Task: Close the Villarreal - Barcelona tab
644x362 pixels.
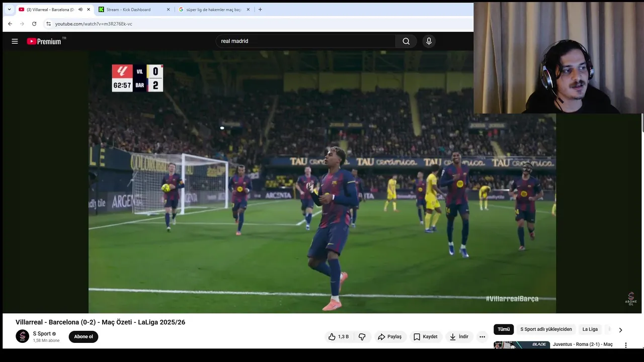Action: (x=89, y=10)
